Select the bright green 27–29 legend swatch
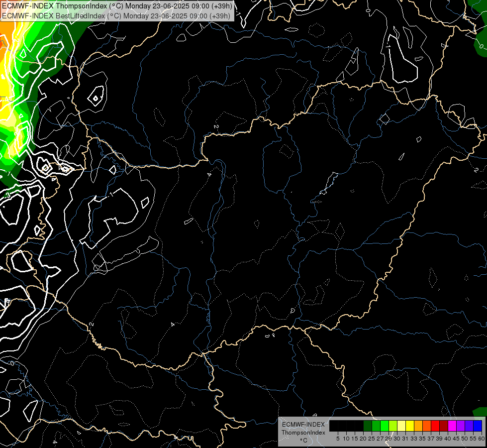 (385, 426)
